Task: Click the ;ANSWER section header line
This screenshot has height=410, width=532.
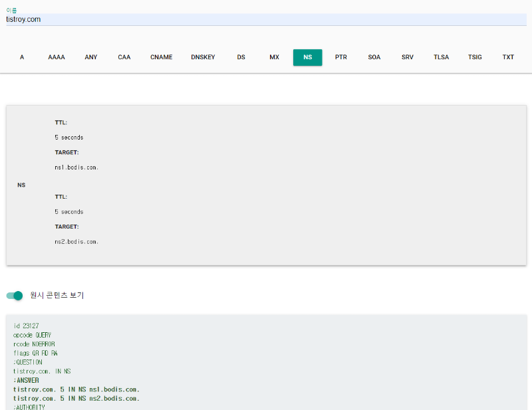Action: [x=26, y=381]
